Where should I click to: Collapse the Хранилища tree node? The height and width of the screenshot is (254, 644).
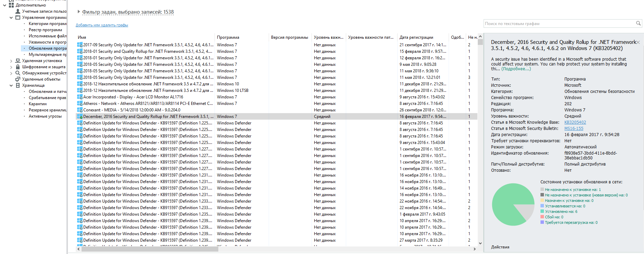tap(11, 85)
